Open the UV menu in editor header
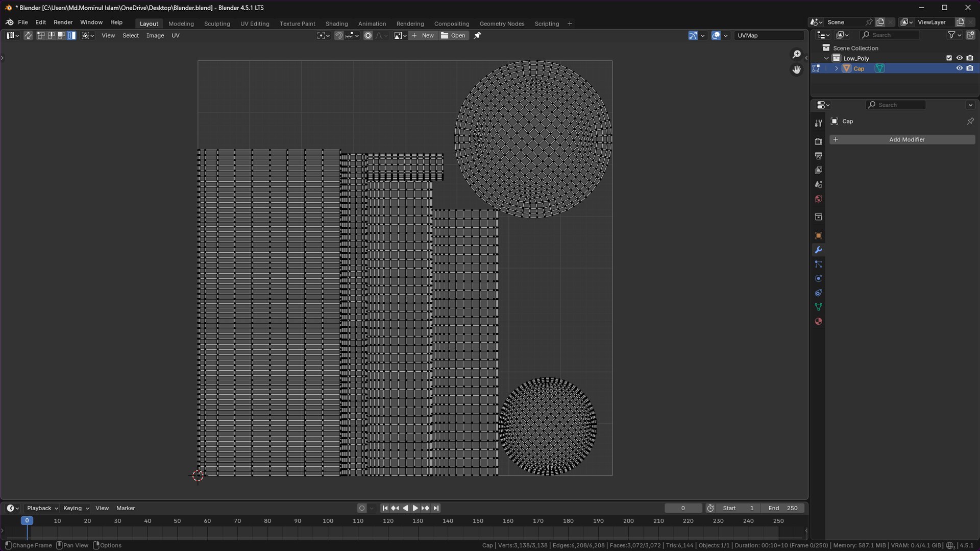980x551 pixels. coord(175,36)
